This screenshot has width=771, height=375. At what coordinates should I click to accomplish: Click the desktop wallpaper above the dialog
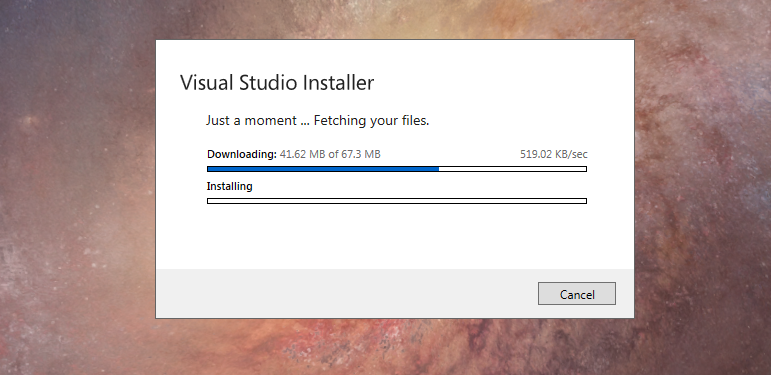393,20
